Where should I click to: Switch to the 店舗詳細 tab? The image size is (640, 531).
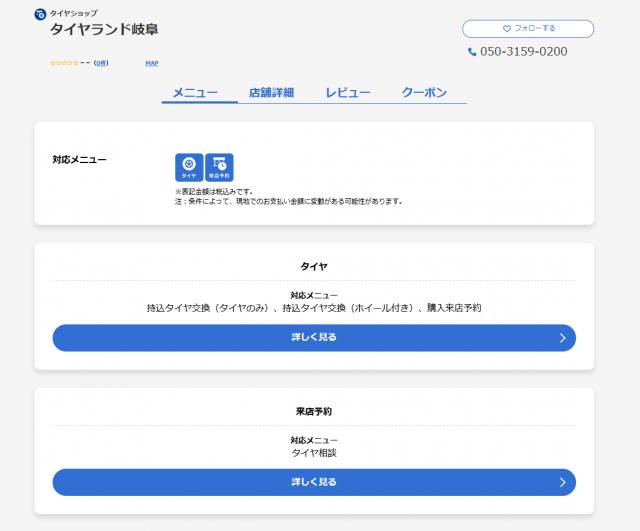(x=271, y=93)
